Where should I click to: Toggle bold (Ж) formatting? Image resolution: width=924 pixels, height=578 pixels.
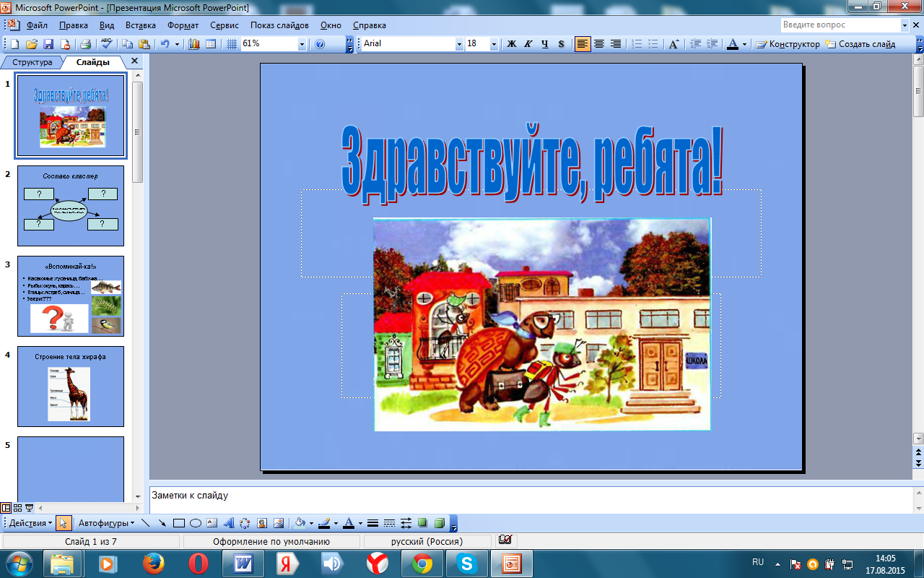(512, 44)
